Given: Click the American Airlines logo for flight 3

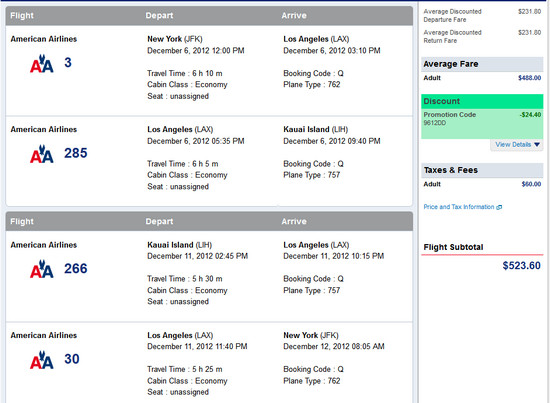Looking at the screenshot, I should [x=42, y=64].
